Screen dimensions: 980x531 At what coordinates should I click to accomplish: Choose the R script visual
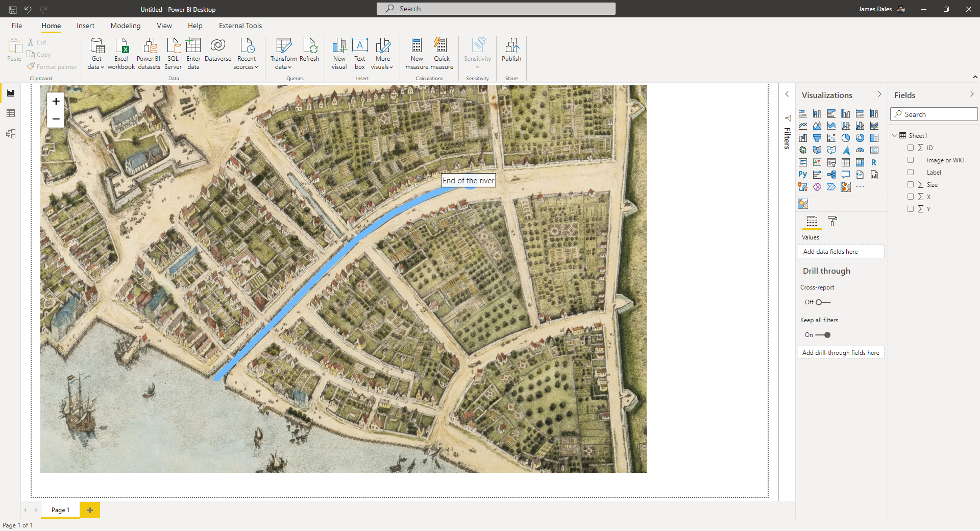(x=874, y=162)
